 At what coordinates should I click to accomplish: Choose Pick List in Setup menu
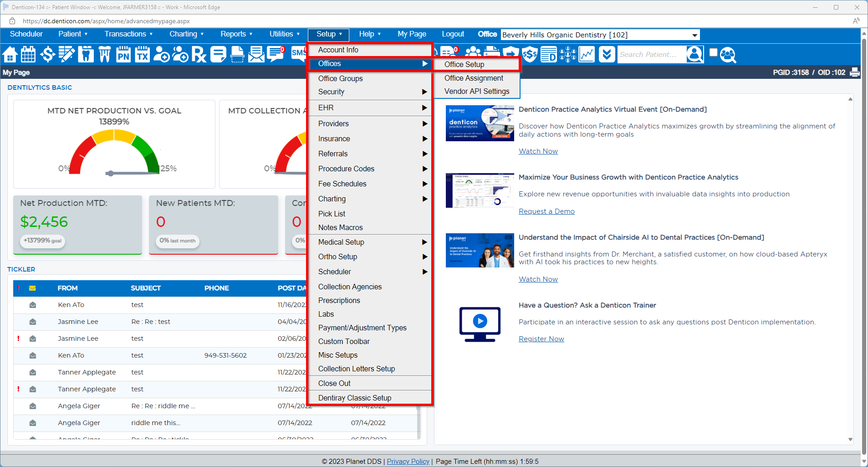[370, 214]
